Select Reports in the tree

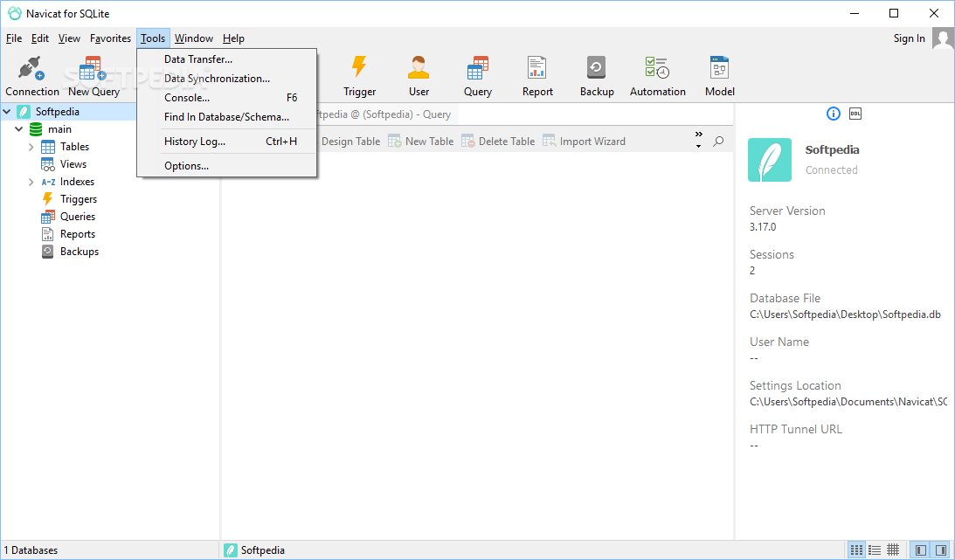click(78, 234)
